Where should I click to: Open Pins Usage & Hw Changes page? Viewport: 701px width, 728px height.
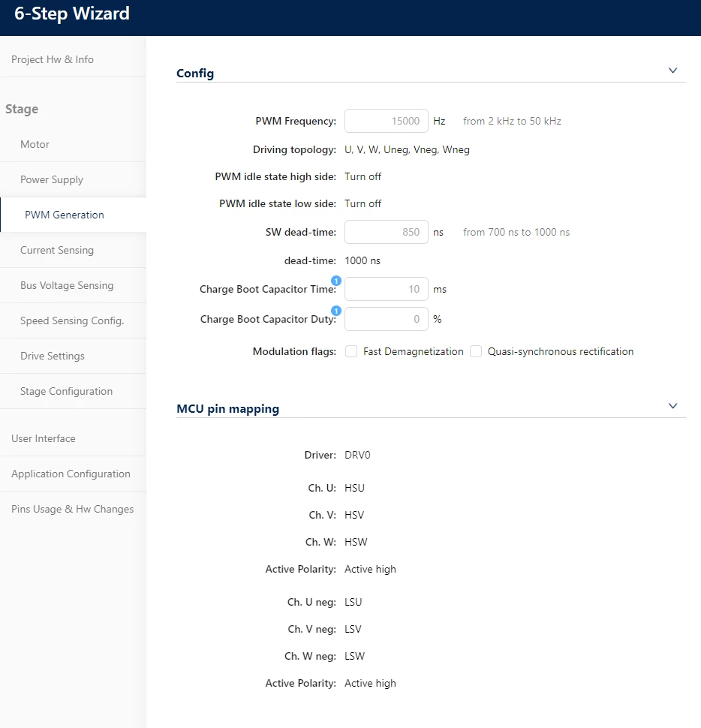73,510
